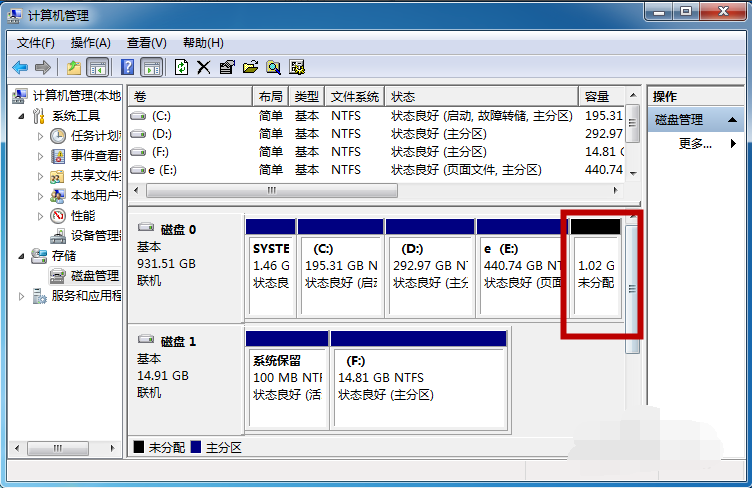Viewport: 752px width, 488px height.
Task: Click the black X delete icon
Action: pyautogui.click(x=203, y=67)
